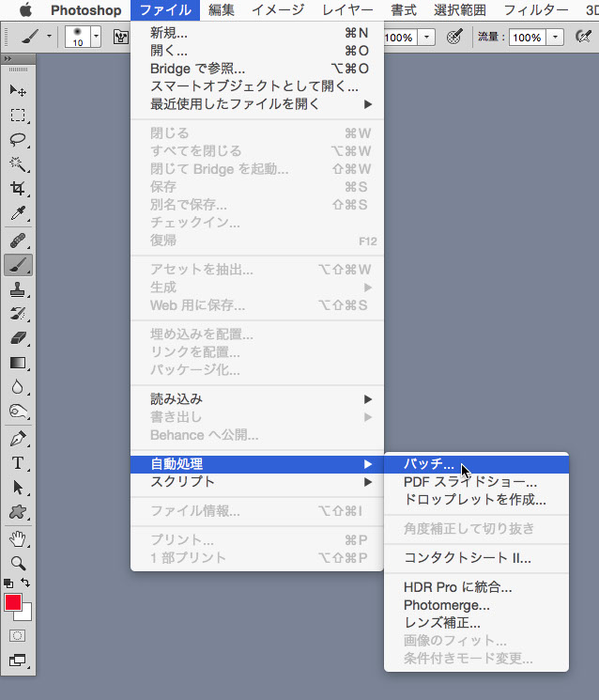Select the Type tool
This screenshot has width=599, height=700.
point(18,463)
